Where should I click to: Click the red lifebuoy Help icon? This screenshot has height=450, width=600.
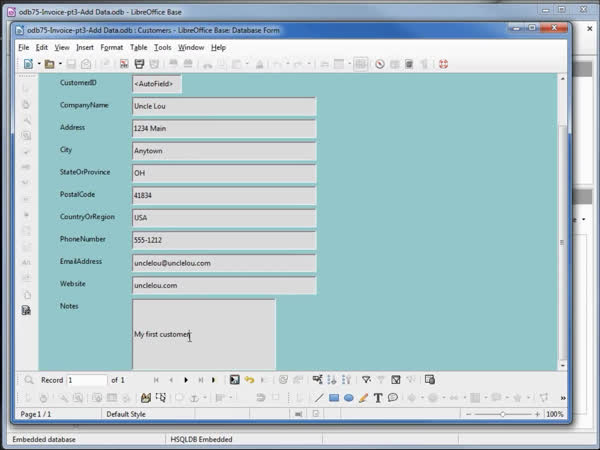[x=443, y=64]
